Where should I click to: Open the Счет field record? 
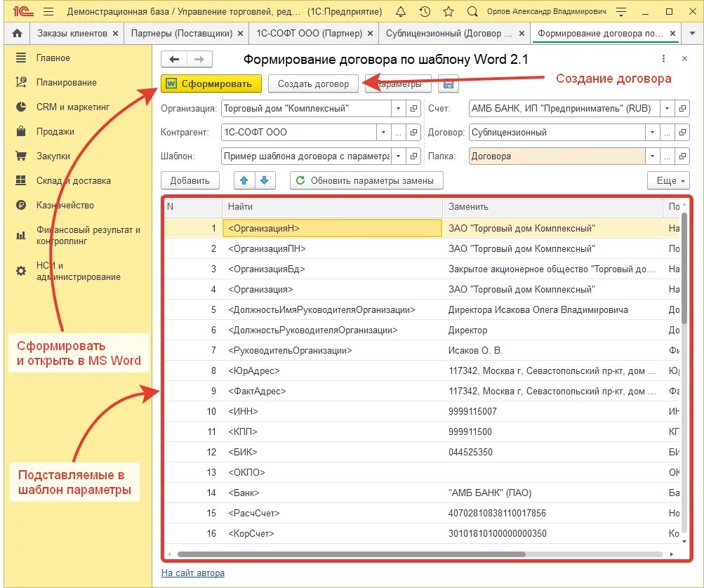click(682, 108)
